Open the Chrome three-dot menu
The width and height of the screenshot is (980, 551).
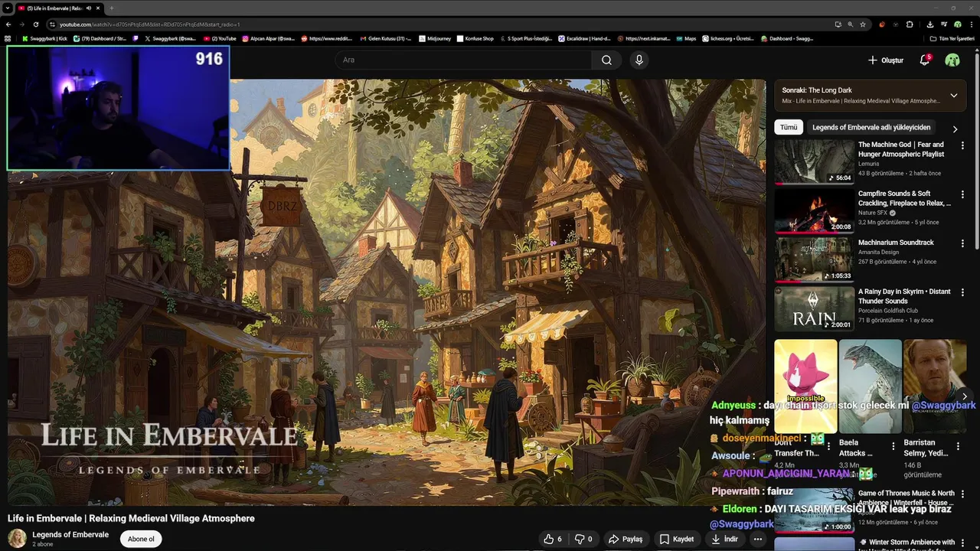tap(971, 24)
